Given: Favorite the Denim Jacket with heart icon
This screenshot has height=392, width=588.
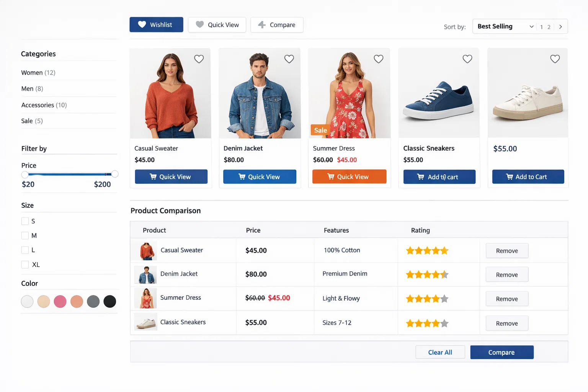Looking at the screenshot, I should pos(289,59).
